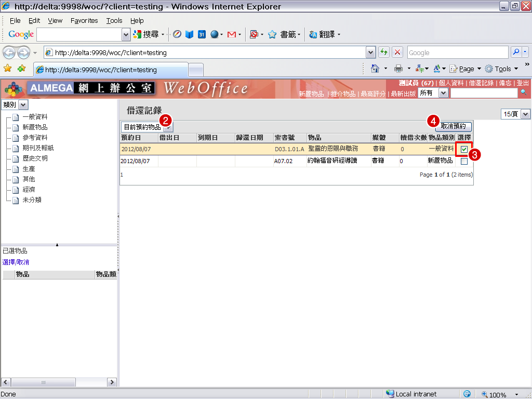Click the Favorites star icon

click(x=7, y=69)
